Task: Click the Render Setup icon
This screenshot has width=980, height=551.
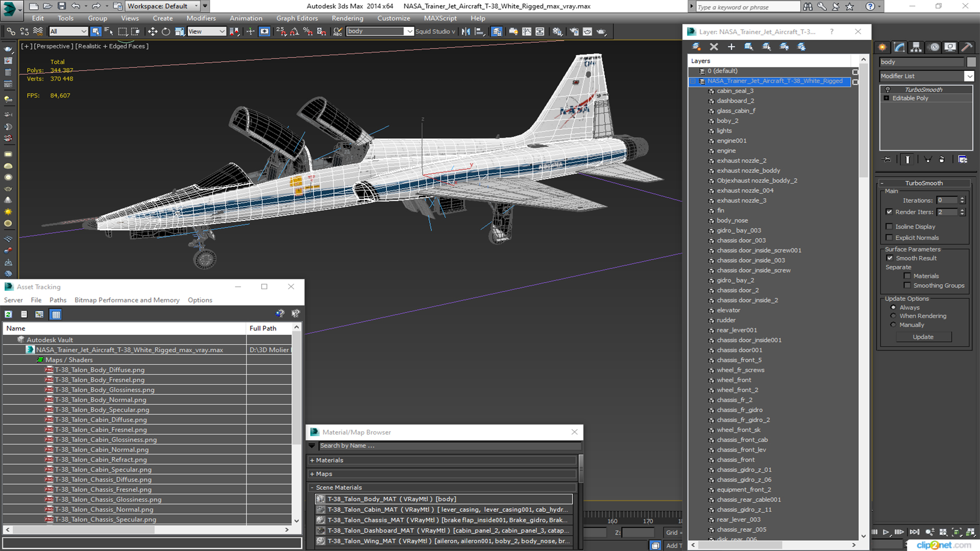Action: coord(574,32)
